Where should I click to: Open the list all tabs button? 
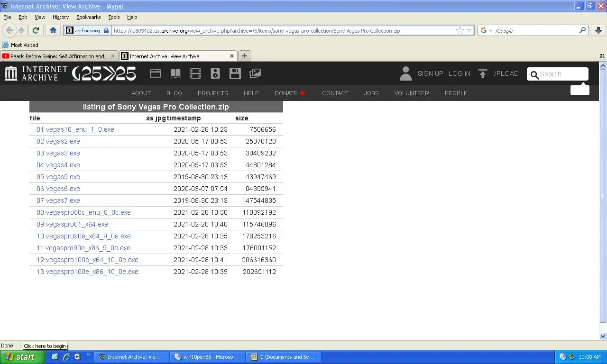click(602, 56)
